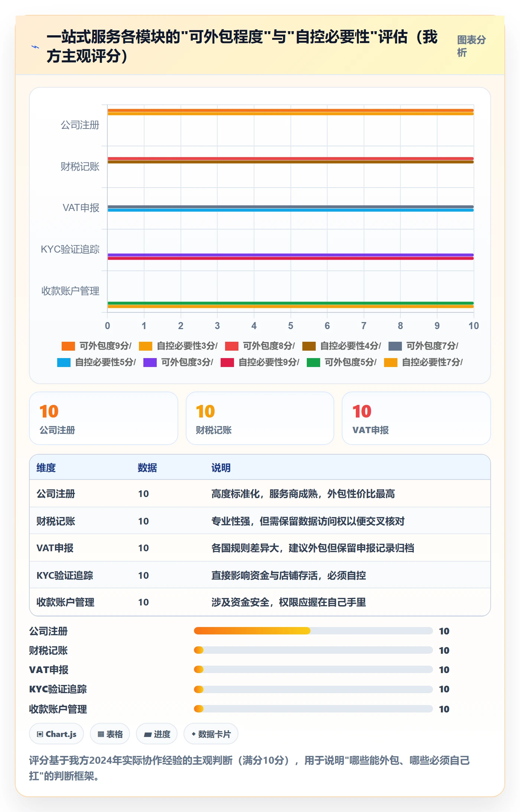Click the VAT申报 progress bar
This screenshot has width=520, height=812.
[x=313, y=669]
